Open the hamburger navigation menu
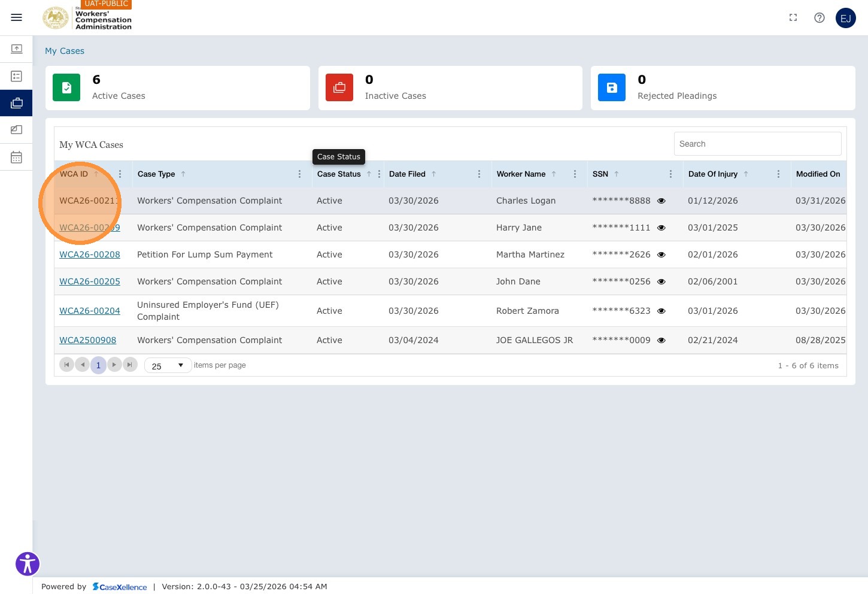The width and height of the screenshot is (868, 594). pos(16,17)
